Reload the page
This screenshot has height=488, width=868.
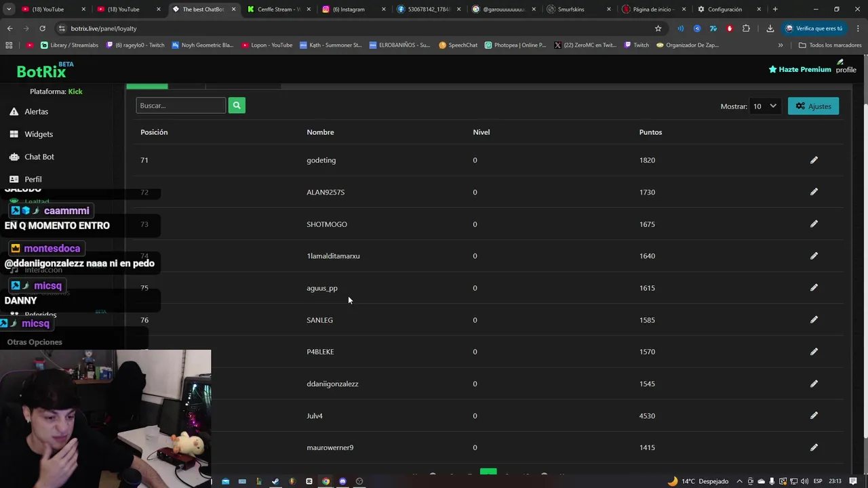42,28
